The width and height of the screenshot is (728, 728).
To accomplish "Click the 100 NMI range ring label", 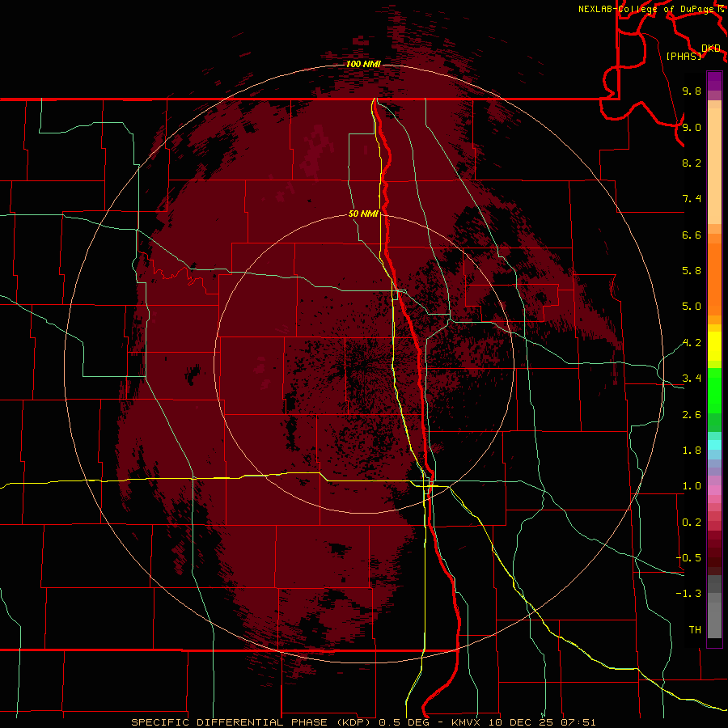I will pyautogui.click(x=363, y=64).
